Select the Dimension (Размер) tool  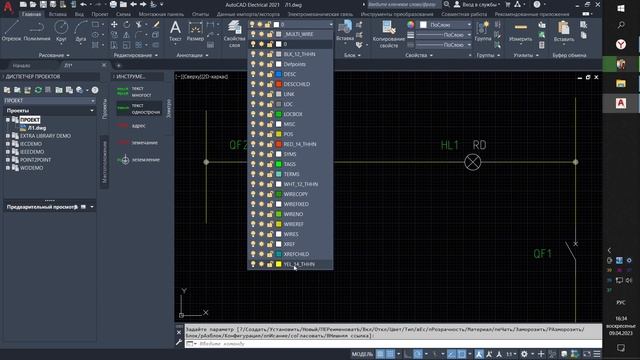point(195,31)
